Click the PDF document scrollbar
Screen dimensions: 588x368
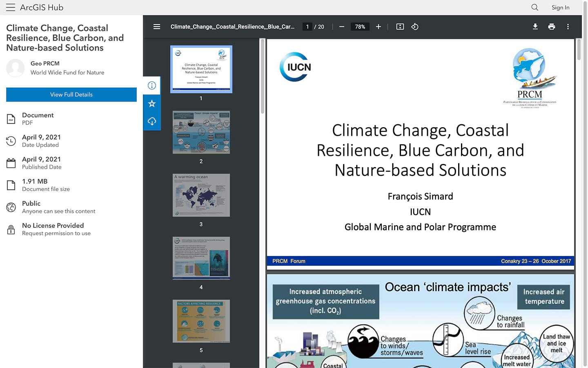(x=579, y=50)
